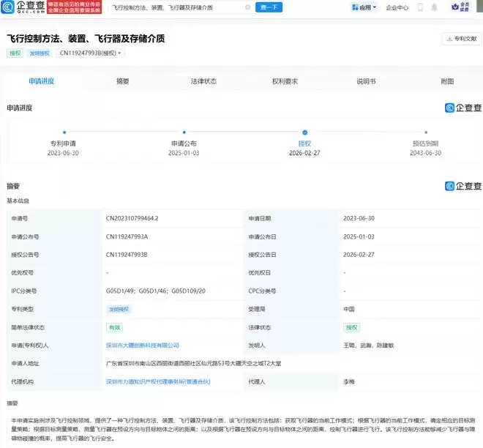483x448 pixels.
Task: Select the 说明书 tab
Action: point(366,81)
